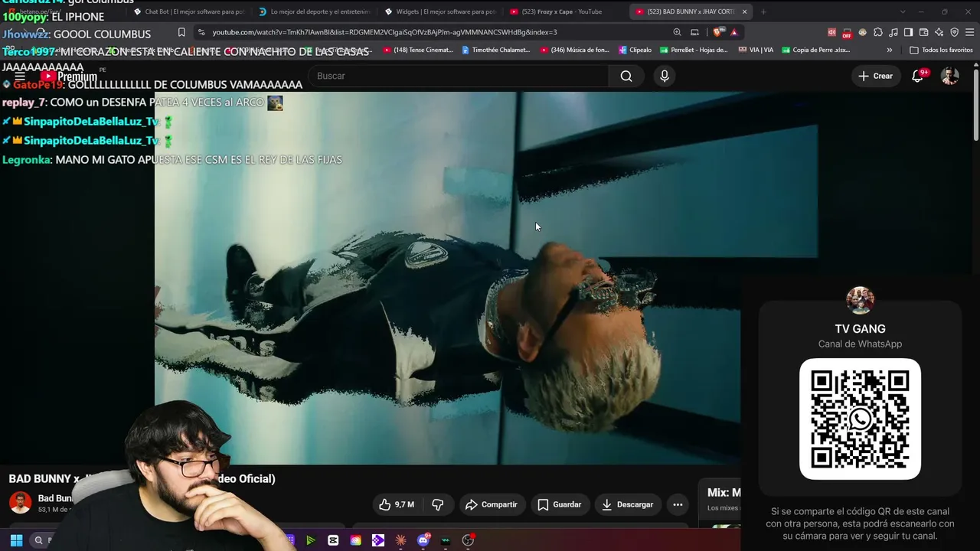Bookmark this page in the address bar
Image resolution: width=980 pixels, height=551 pixels.
[x=181, y=32]
